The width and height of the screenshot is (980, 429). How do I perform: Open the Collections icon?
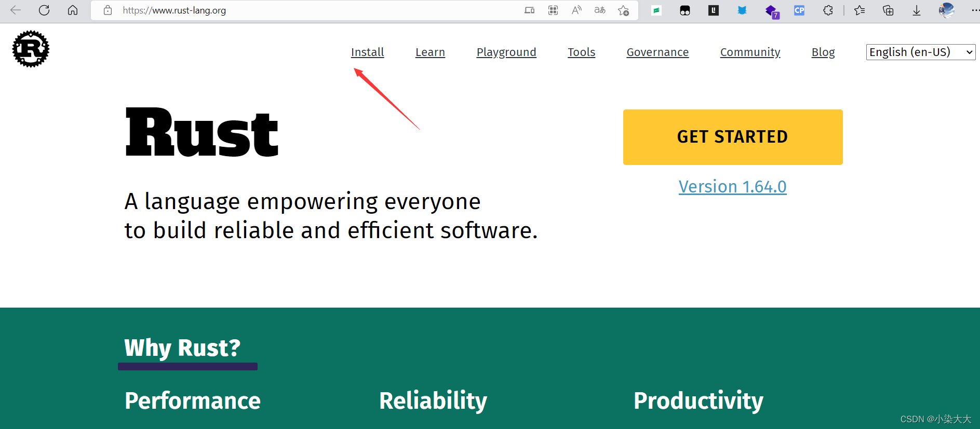tap(888, 10)
